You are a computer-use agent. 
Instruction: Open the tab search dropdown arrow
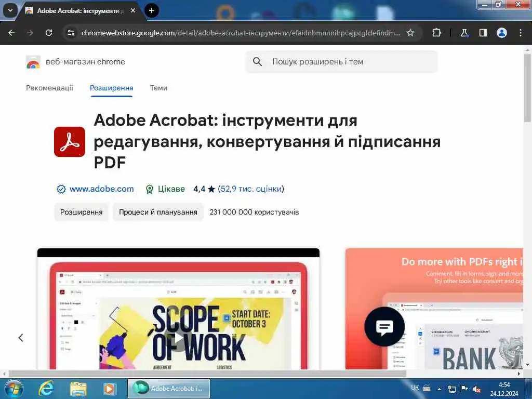coord(10,10)
